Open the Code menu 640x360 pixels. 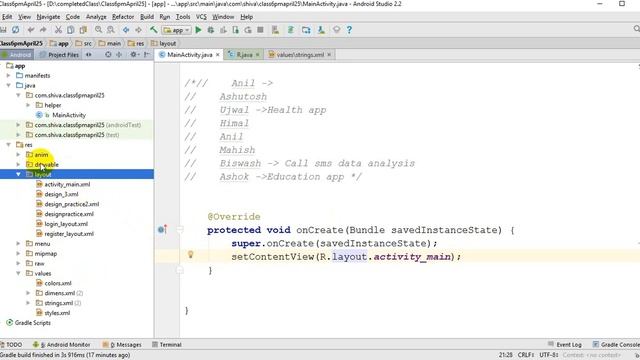(x=73, y=17)
